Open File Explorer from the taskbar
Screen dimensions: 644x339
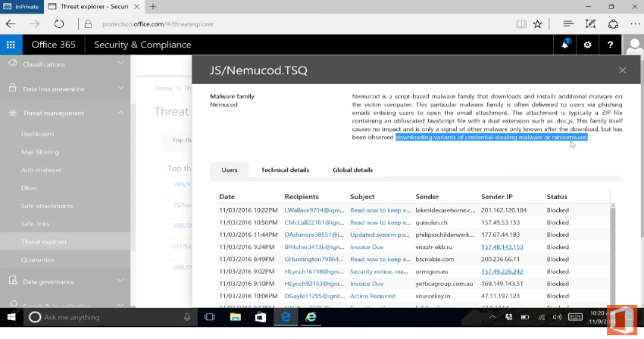pos(235,317)
